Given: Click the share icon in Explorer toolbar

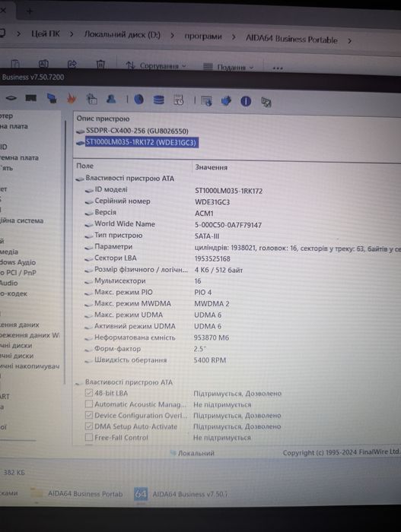Looking at the screenshot, I should [72, 64].
